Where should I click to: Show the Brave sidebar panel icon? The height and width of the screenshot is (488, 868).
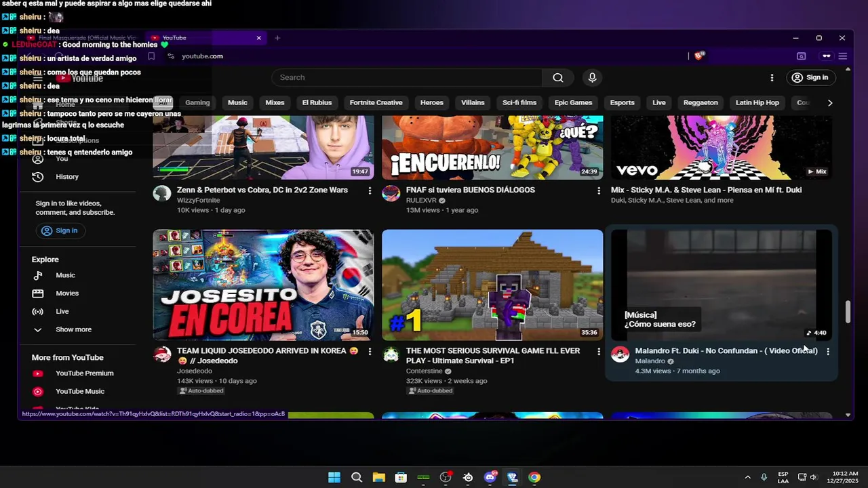[801, 56]
